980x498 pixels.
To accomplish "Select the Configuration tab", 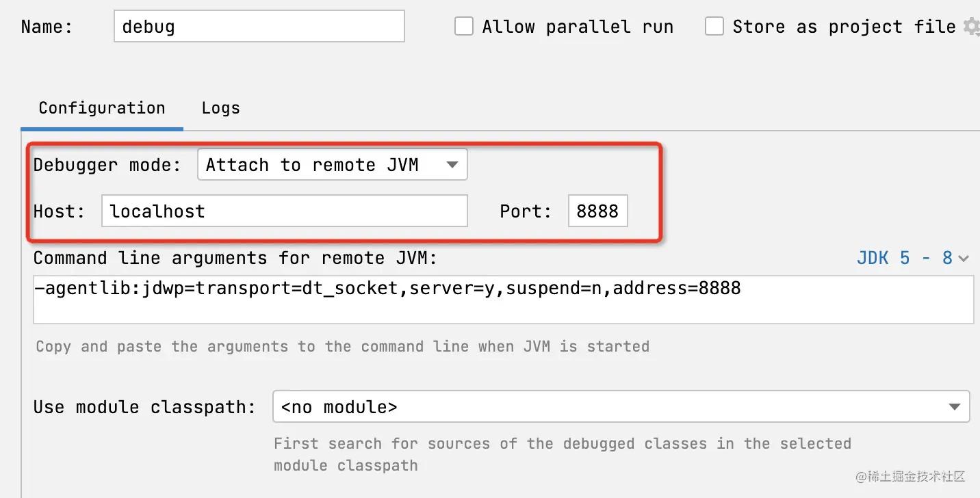I will [x=102, y=108].
